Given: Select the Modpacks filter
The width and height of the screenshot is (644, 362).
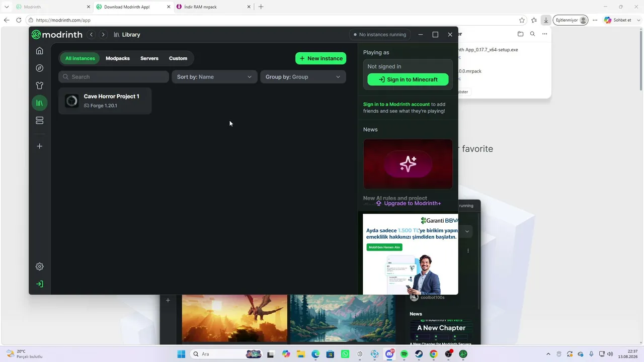Looking at the screenshot, I should [118, 58].
